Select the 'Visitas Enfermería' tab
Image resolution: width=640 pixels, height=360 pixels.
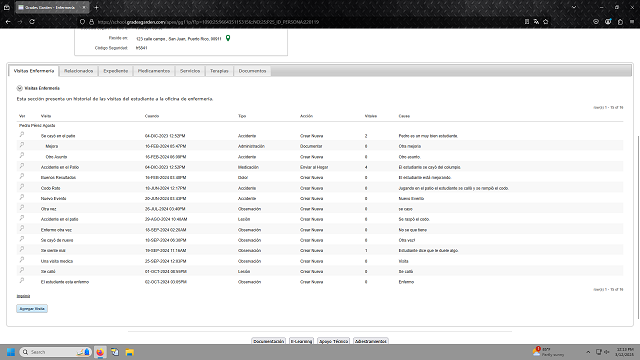click(34, 71)
